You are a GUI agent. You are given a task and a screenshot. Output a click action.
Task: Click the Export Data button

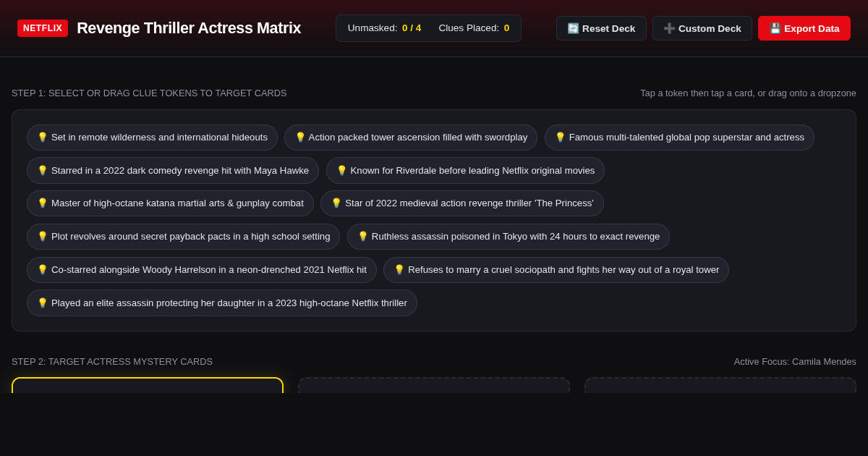(804, 28)
